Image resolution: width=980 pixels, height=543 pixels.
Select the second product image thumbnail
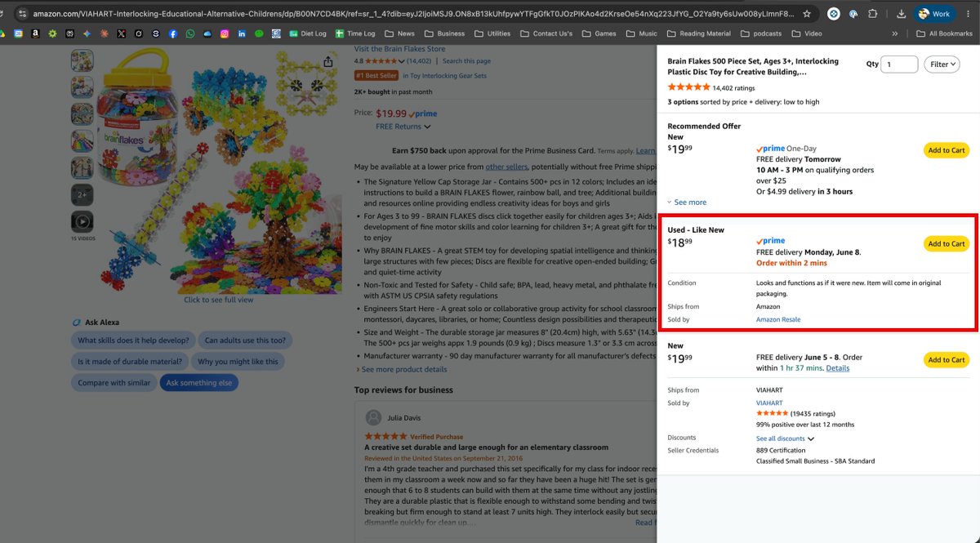coord(82,87)
